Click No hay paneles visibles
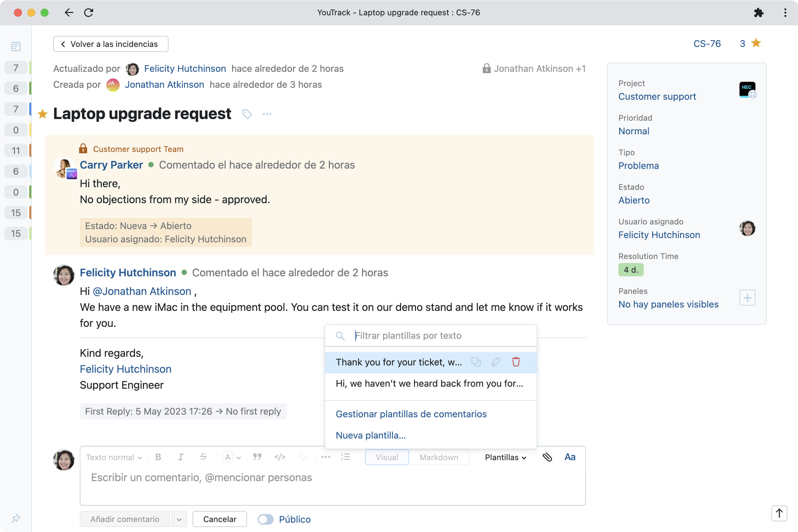This screenshot has height=532, width=798. tap(668, 304)
